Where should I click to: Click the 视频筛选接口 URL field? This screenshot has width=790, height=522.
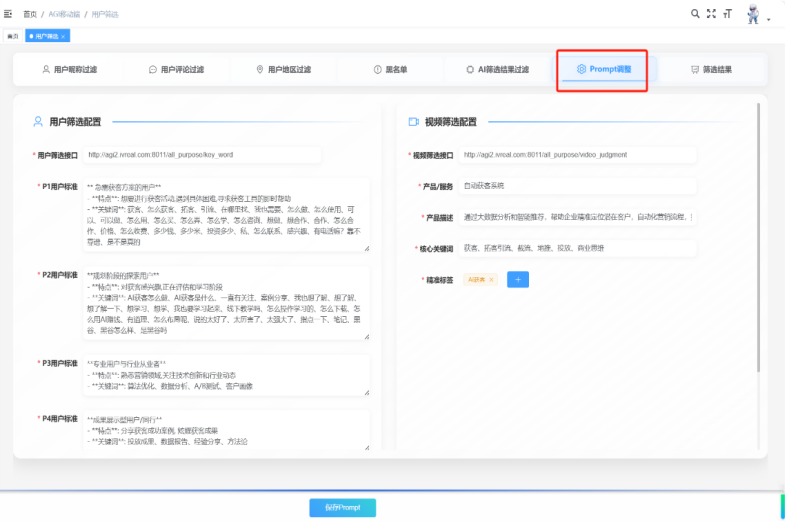(577, 155)
